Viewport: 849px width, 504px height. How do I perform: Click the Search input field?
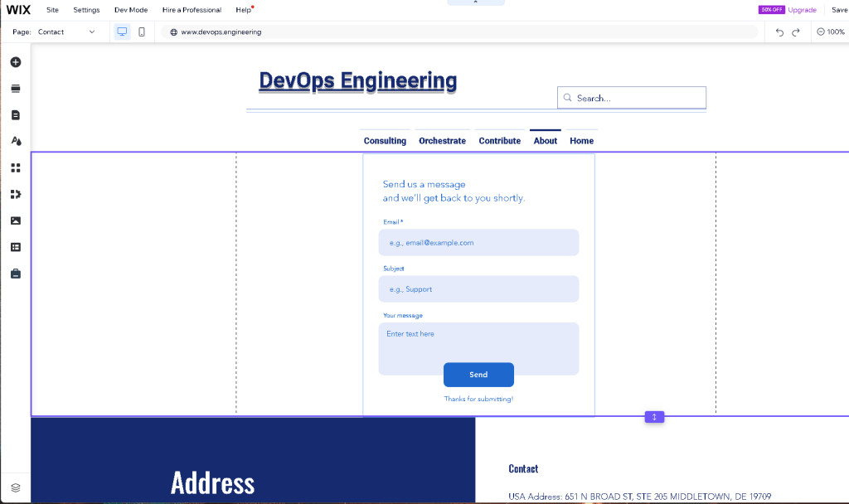click(632, 98)
